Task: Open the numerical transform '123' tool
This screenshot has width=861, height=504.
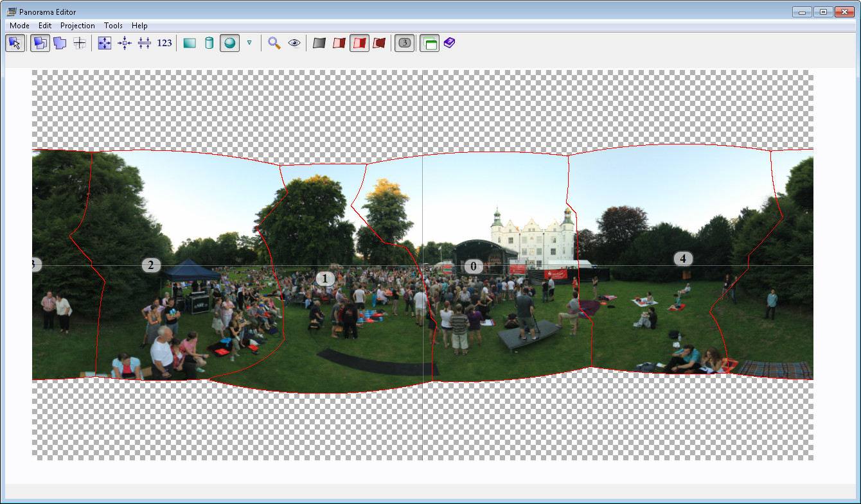Action: (x=164, y=43)
